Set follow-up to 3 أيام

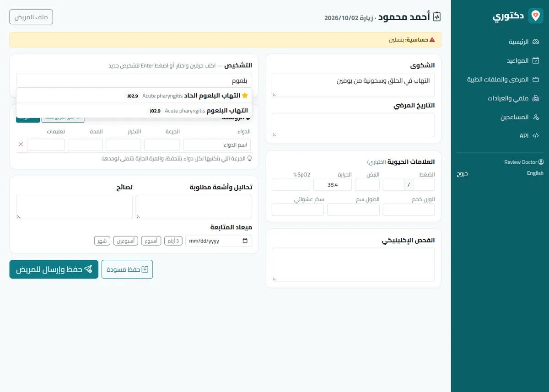(173, 241)
